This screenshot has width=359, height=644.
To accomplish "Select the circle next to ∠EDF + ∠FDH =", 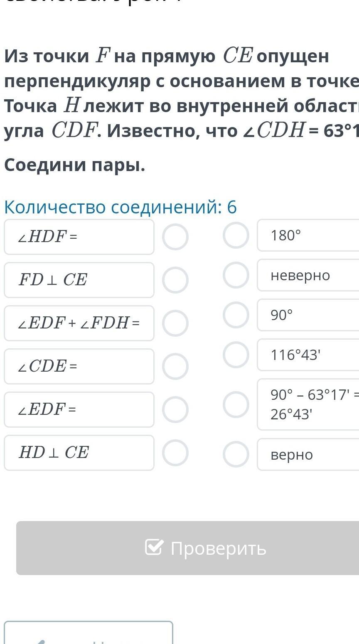I will click(x=175, y=323).
